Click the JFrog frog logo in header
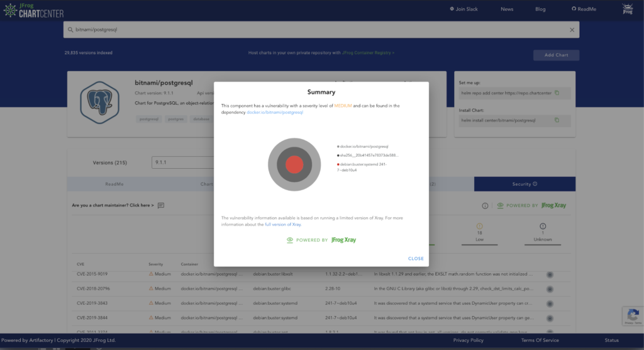Screen dimensions: 644x350 coord(627,9)
